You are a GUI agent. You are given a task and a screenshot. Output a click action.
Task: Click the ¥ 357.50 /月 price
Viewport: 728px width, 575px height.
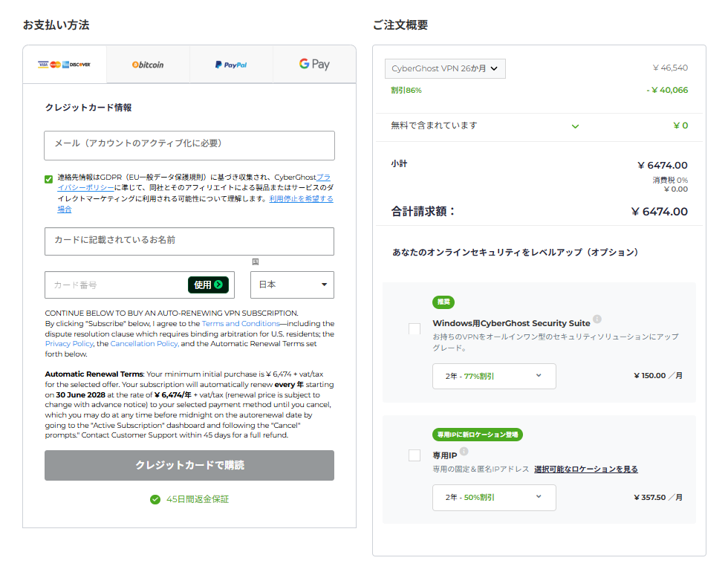tap(658, 498)
